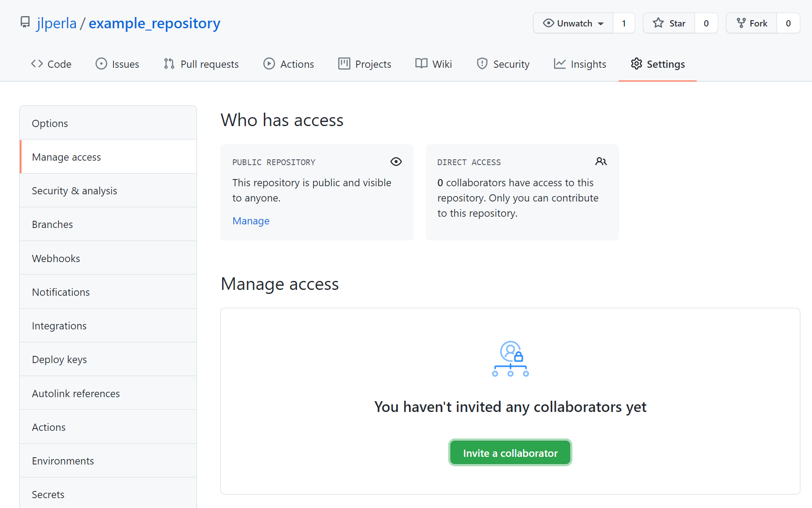Expand the Unwatch dropdown caret arrow

[601, 24]
